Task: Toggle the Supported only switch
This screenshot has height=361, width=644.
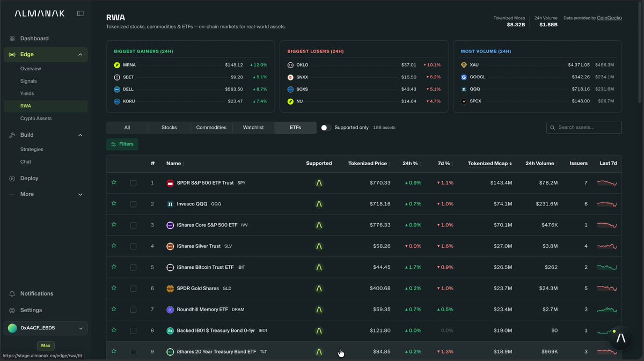Action: [326, 128]
